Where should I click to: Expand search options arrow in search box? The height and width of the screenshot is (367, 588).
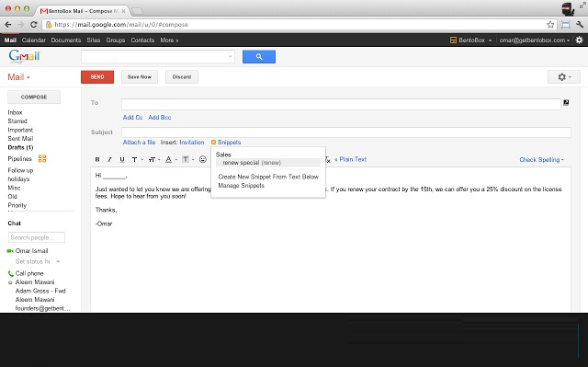pyautogui.click(x=230, y=57)
